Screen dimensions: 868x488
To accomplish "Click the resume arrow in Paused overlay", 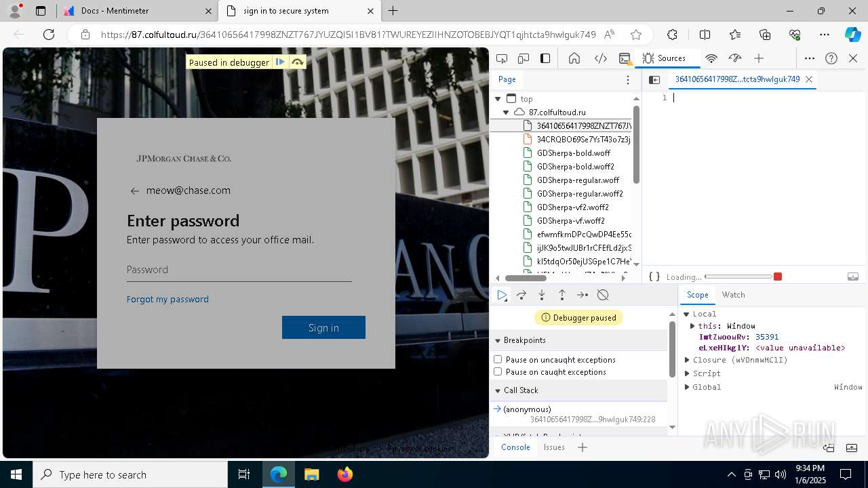I will tap(280, 62).
